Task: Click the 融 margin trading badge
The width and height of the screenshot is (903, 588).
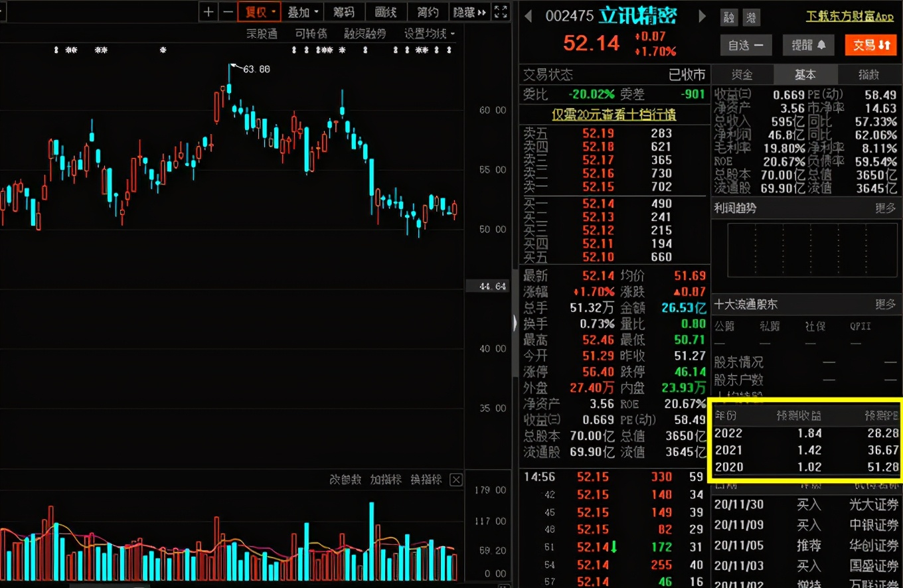Action: 730,17
